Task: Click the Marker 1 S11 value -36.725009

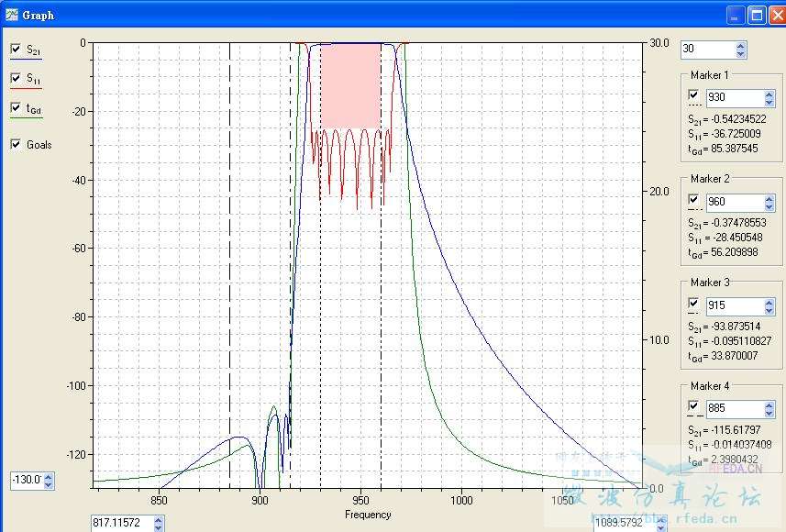Action: point(736,134)
